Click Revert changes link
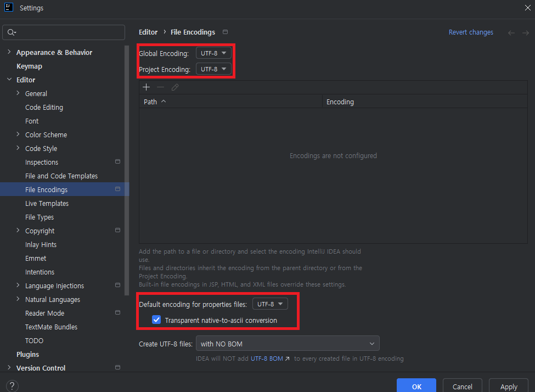 coord(471,32)
